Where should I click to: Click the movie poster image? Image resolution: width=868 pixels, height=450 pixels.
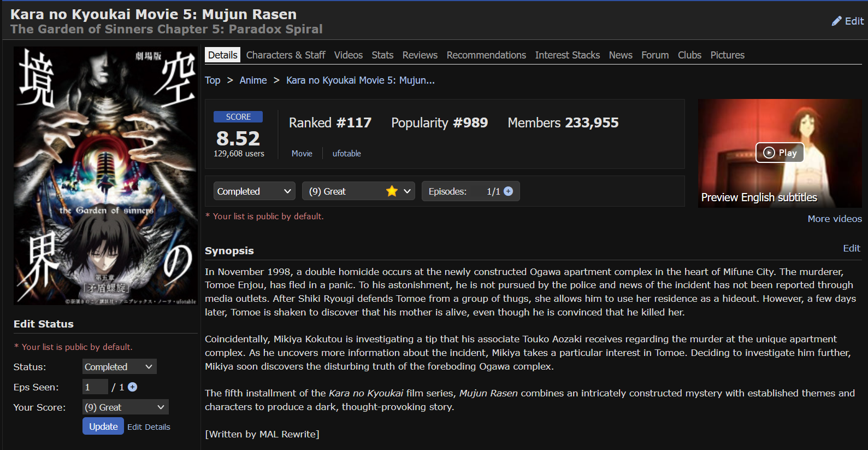105,176
